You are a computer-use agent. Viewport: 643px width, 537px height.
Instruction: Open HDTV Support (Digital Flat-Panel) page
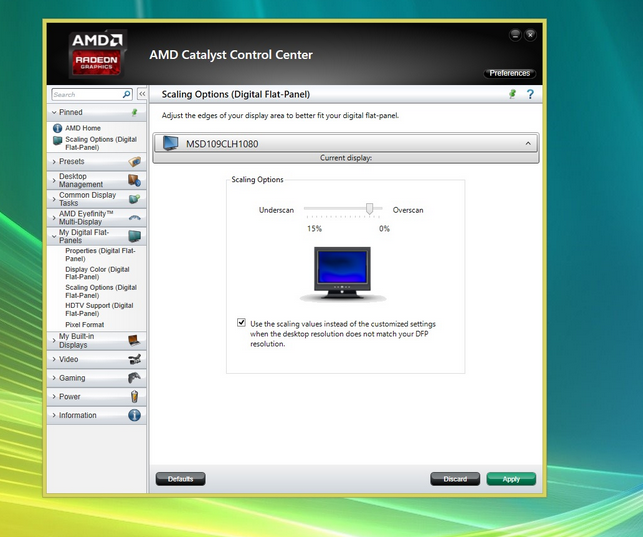pos(99,309)
